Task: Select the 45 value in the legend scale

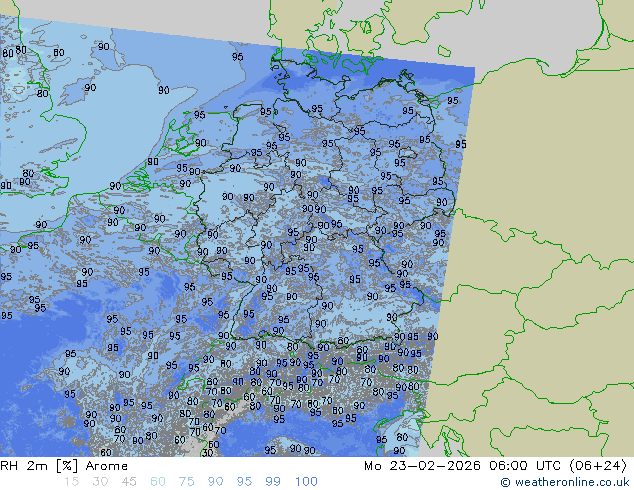Action: pos(129,482)
